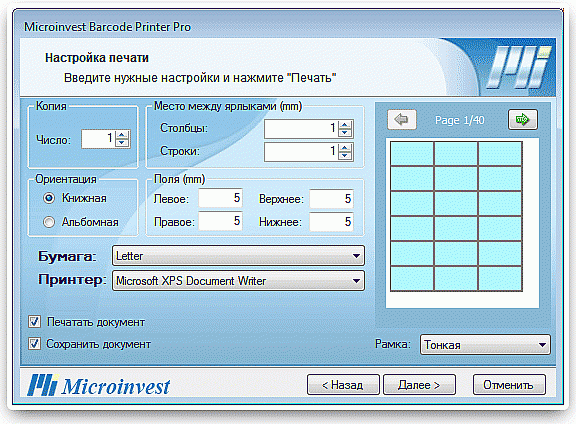Click the Правое margin input field

pyautogui.click(x=220, y=221)
